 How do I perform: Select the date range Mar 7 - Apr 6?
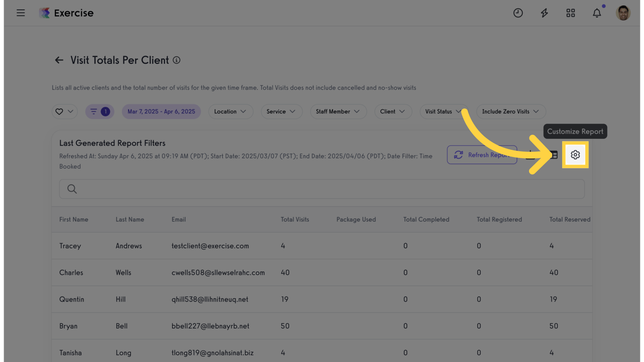tap(161, 111)
